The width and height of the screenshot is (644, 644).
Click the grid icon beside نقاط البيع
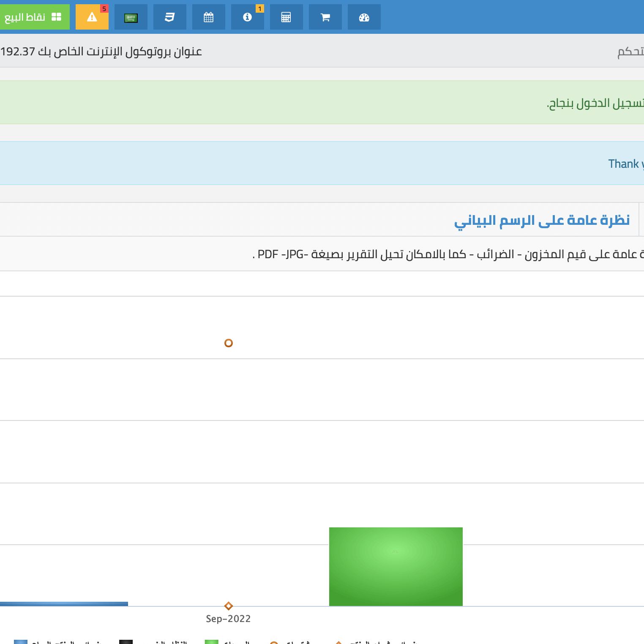pos(56,16)
